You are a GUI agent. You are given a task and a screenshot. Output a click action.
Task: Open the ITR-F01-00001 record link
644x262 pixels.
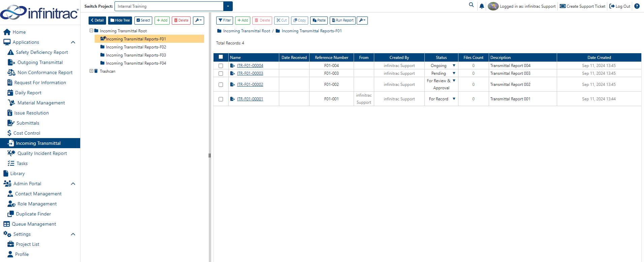[250, 99]
